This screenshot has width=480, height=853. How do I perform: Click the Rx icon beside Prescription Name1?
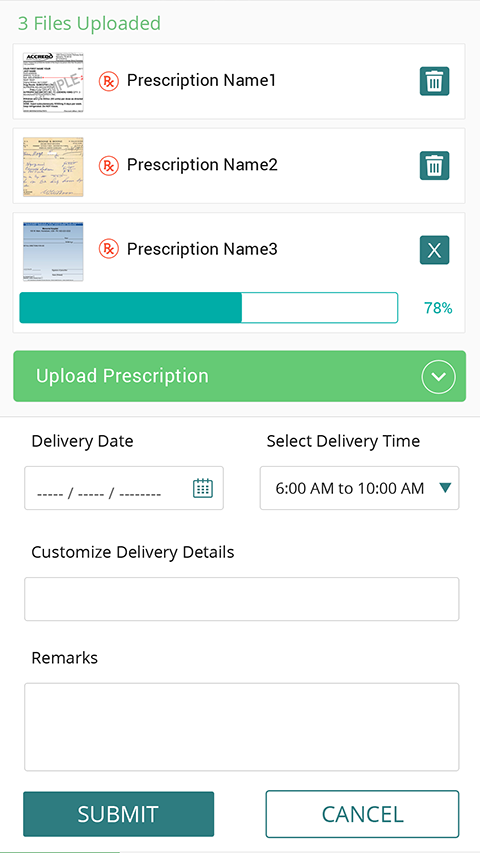109,81
